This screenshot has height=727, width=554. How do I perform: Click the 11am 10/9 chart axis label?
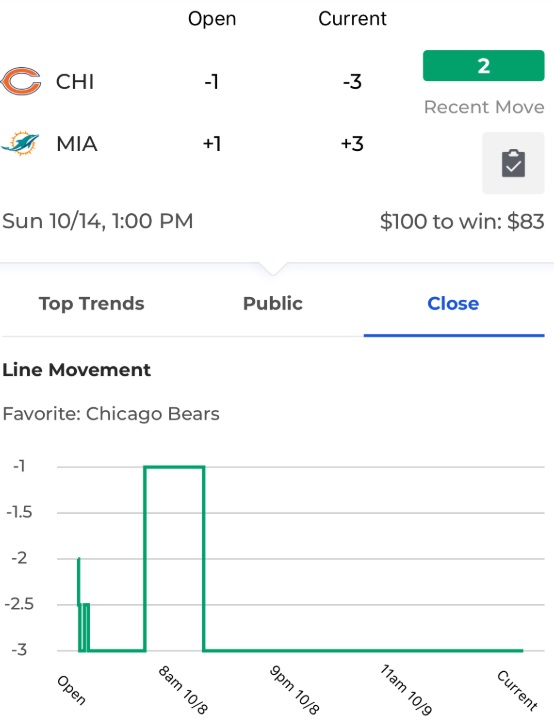click(406, 689)
